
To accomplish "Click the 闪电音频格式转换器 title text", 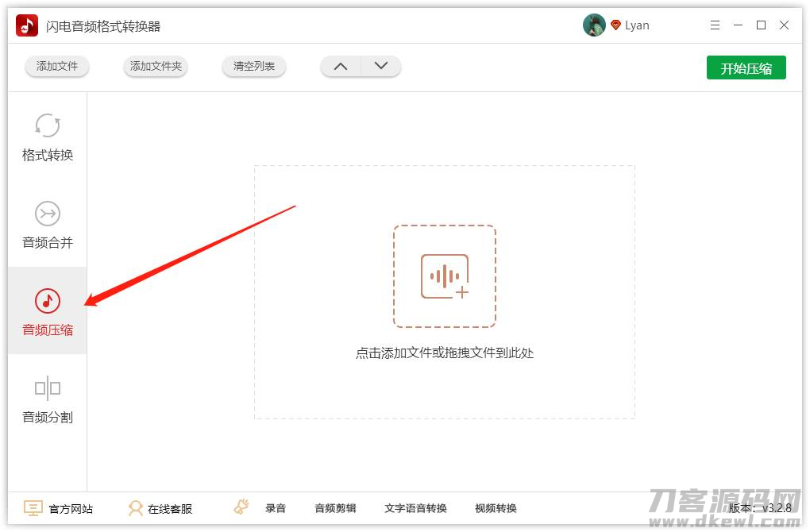I will [102, 26].
